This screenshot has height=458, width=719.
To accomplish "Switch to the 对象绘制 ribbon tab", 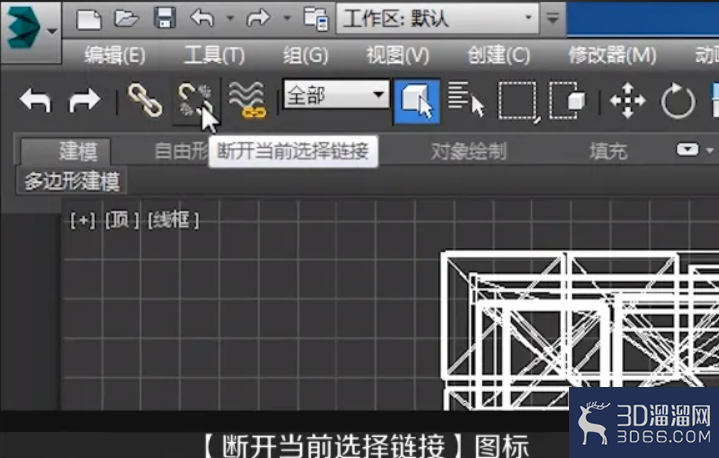I will pyautogui.click(x=469, y=151).
